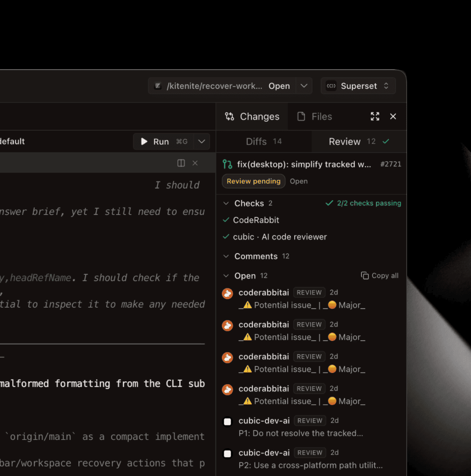This screenshot has width=471, height=476.
Task: Click the file icon beside Files
Action: coord(301,116)
